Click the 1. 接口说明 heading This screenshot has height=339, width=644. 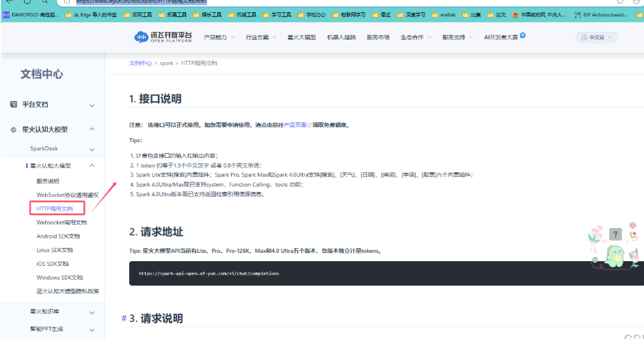[155, 99]
